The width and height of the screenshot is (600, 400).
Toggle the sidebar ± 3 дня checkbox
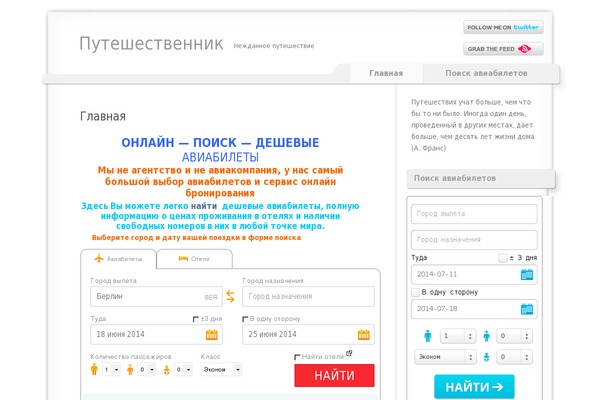pyautogui.click(x=503, y=258)
